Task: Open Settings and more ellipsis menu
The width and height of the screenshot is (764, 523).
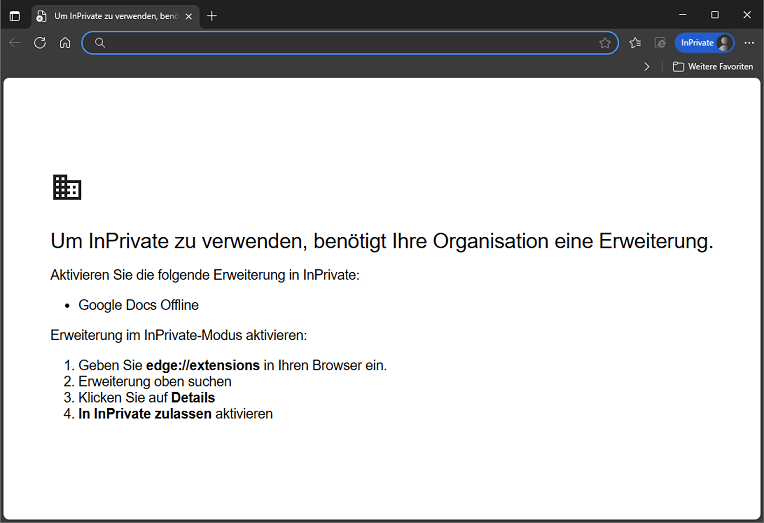Action: coord(749,43)
